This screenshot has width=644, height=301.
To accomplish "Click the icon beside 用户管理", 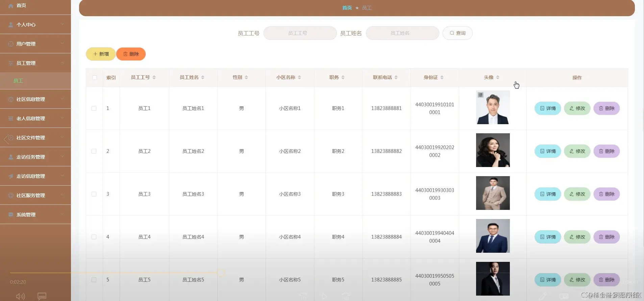I will 11,44.
